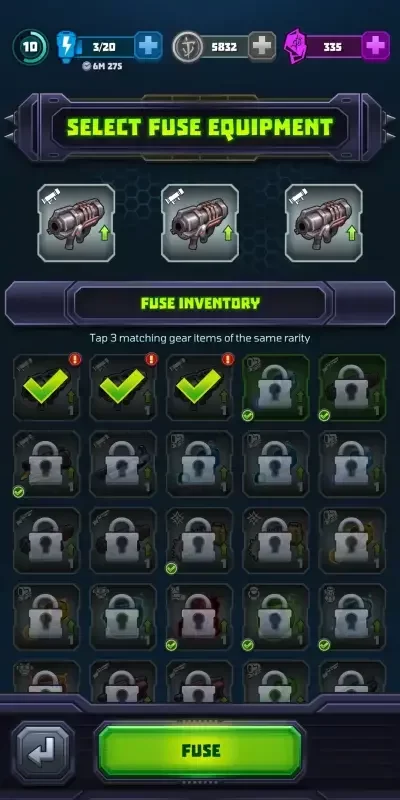Screen dimensions: 400x800
Task: Deselect the first checked inventory item
Action: pos(46,387)
